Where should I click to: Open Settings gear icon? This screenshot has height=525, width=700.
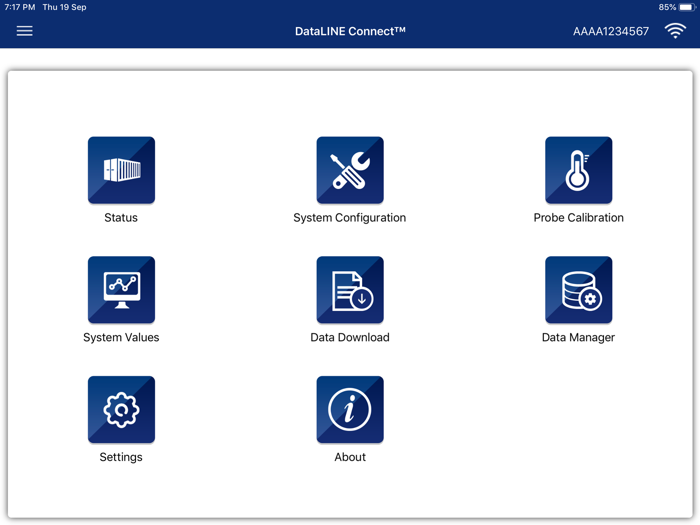pos(121,409)
